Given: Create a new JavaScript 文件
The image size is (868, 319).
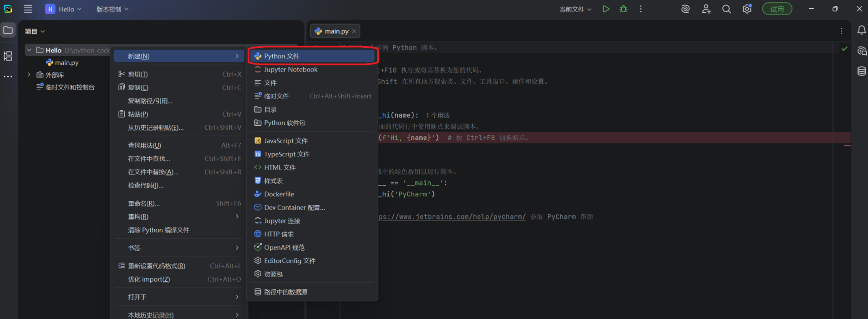Looking at the screenshot, I should coord(312,141).
